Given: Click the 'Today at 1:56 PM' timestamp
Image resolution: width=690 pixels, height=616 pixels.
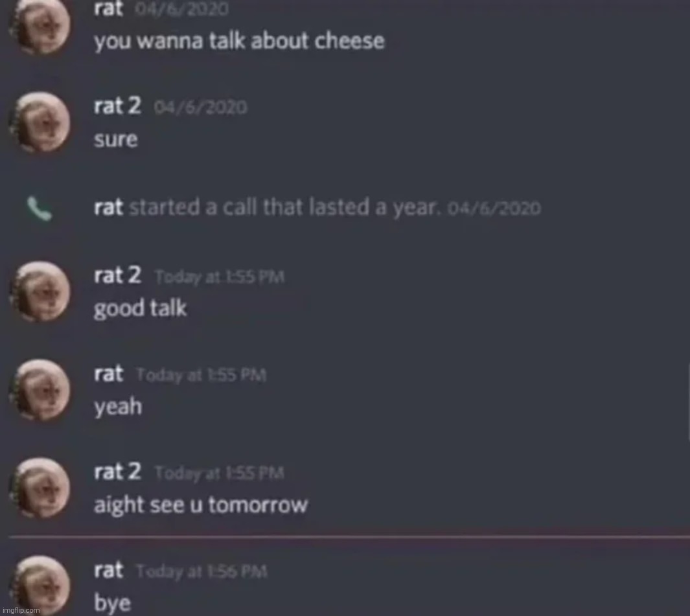Looking at the screenshot, I should click(x=201, y=571).
